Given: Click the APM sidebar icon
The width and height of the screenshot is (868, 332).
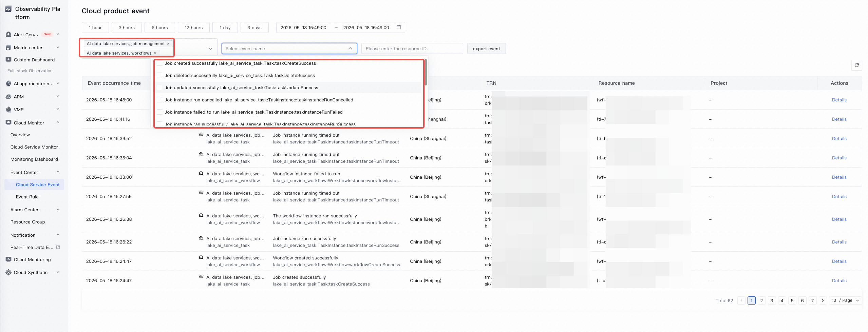Looking at the screenshot, I should pos(8,97).
